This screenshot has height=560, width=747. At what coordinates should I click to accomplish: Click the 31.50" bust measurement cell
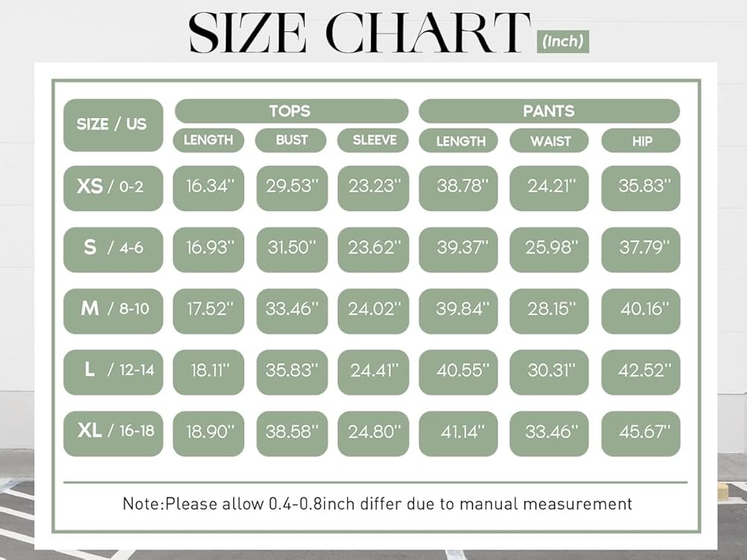click(291, 248)
